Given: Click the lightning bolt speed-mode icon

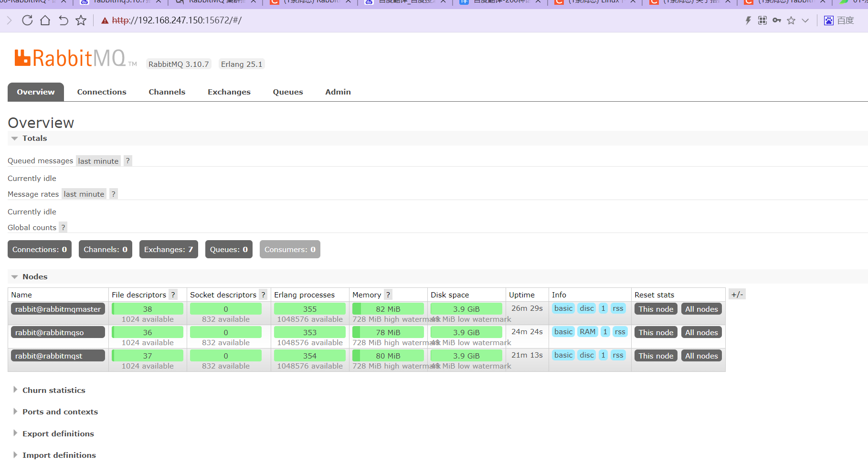Looking at the screenshot, I should pos(748,21).
